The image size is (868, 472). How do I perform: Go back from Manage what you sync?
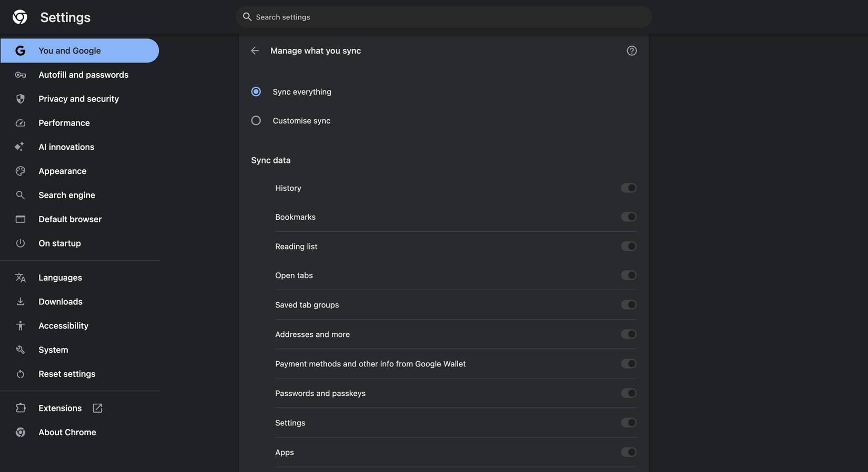[x=255, y=50]
